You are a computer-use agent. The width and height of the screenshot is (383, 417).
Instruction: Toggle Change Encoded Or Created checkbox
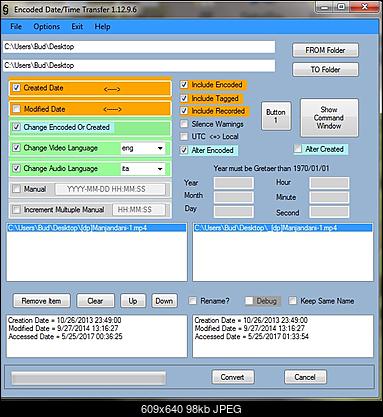tap(16, 127)
